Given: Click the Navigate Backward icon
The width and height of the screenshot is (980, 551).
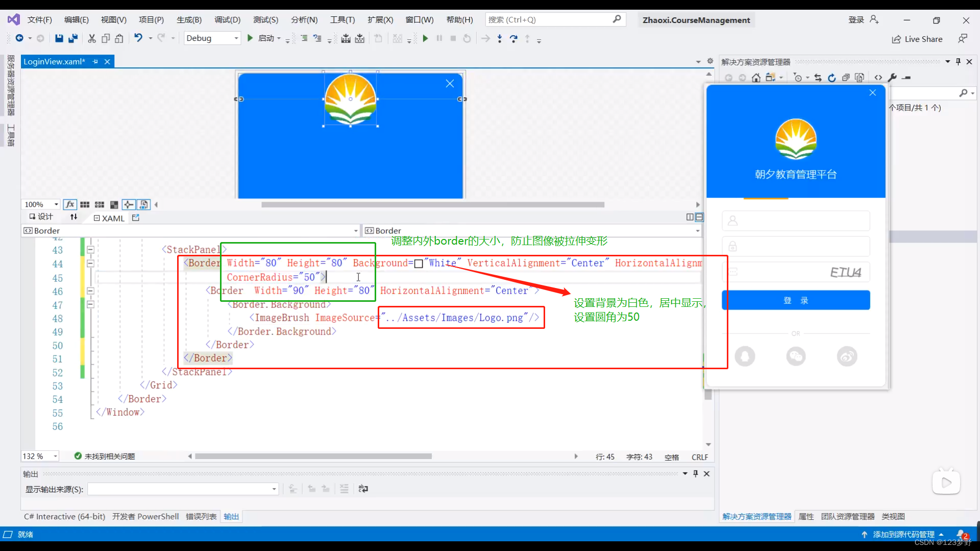Looking at the screenshot, I should 19,38.
